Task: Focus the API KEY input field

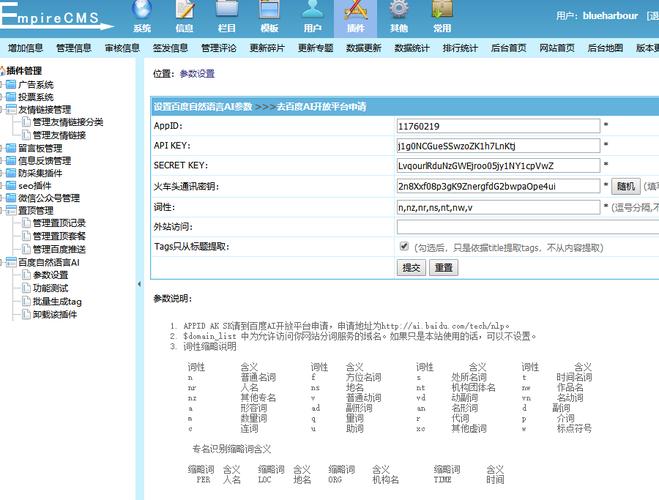Action: pyautogui.click(x=498, y=146)
